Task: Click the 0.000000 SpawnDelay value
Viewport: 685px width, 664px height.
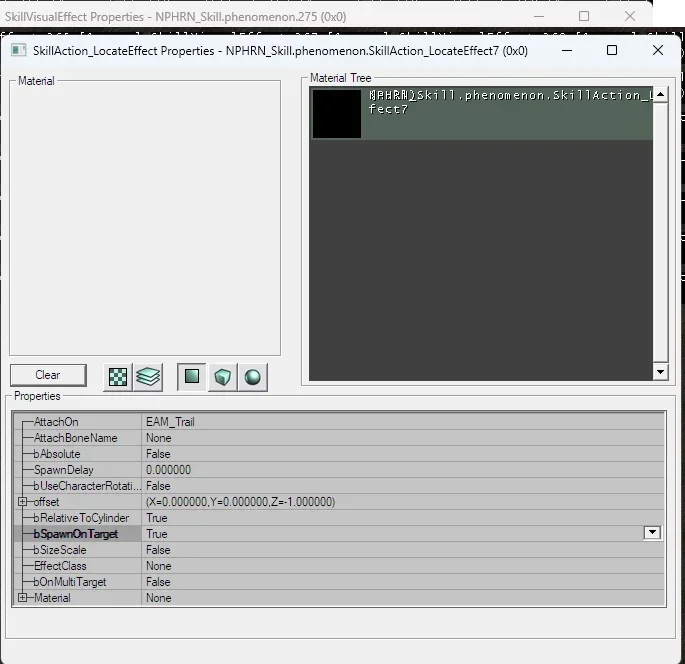Action: (168, 470)
